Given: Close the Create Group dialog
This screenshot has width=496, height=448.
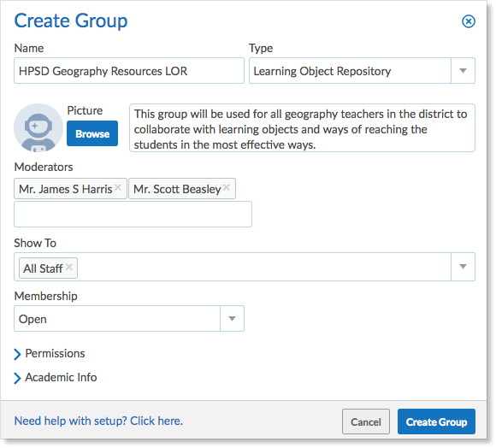Looking at the screenshot, I should (x=468, y=21).
